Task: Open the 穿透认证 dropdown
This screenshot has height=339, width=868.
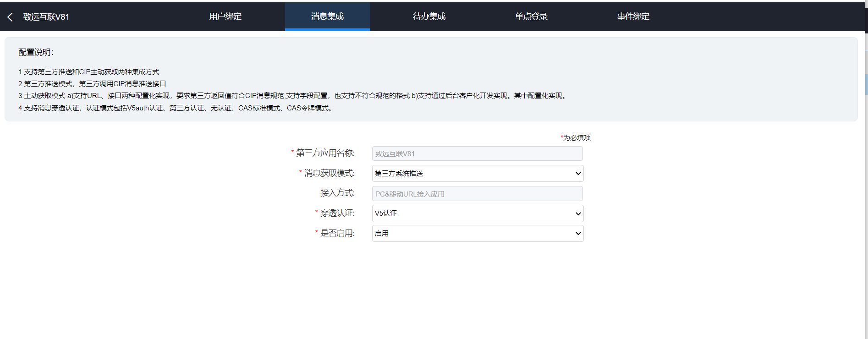Action: pos(477,213)
